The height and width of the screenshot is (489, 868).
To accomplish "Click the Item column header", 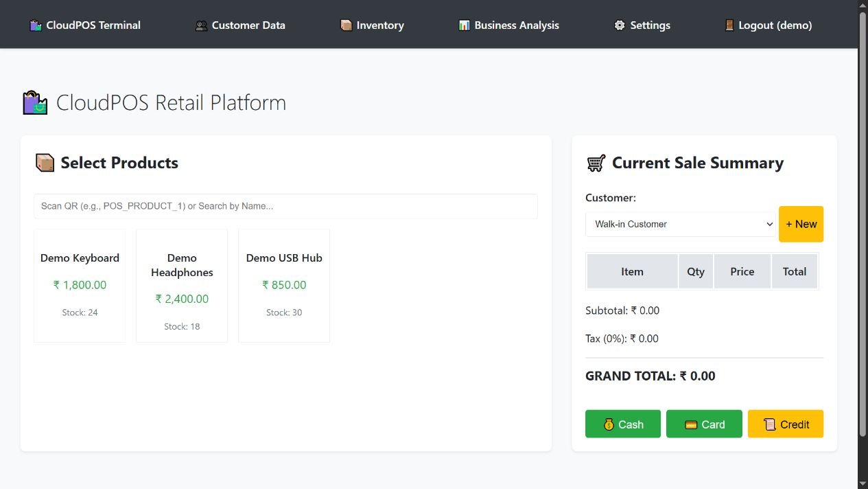I will click(632, 271).
